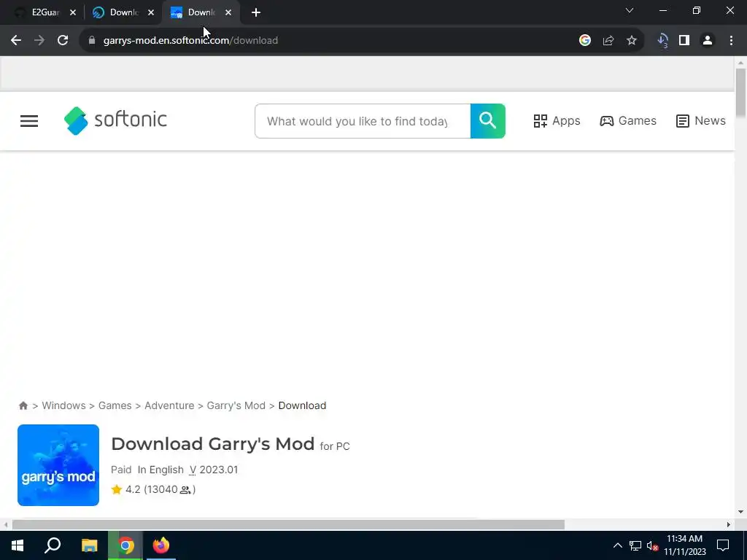Screen dimensions: 747x560
Task: Open News section
Action: click(x=701, y=121)
